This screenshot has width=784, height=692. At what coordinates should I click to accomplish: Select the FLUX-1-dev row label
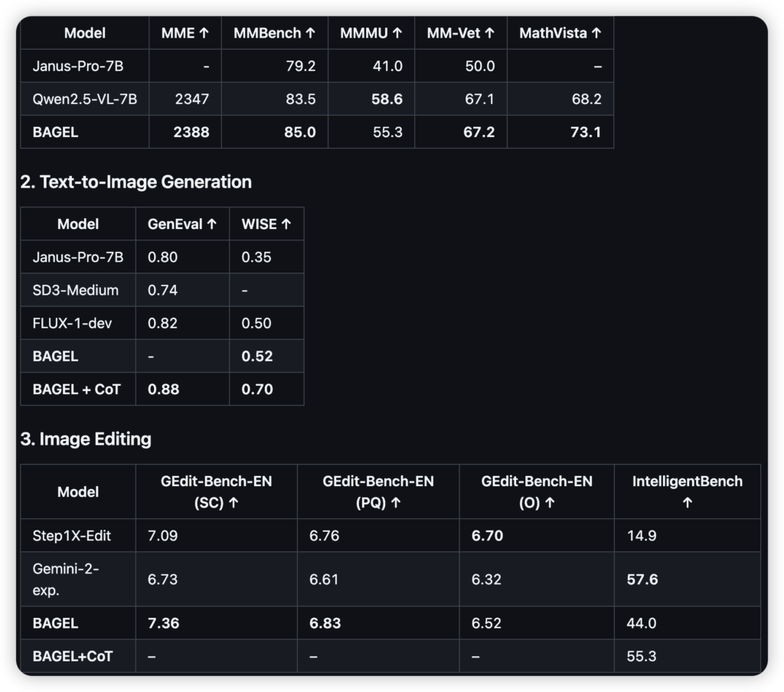(x=72, y=323)
